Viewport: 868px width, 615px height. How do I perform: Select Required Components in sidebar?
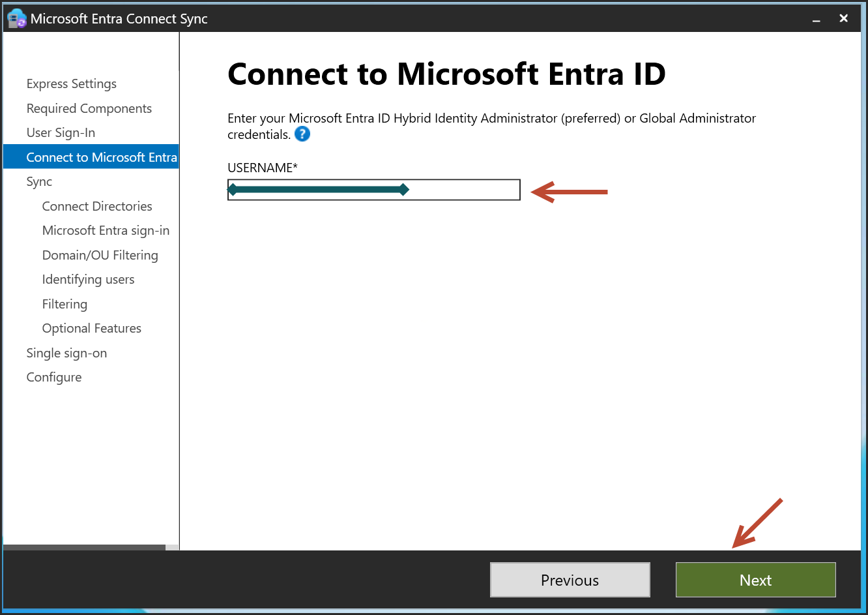tap(89, 108)
